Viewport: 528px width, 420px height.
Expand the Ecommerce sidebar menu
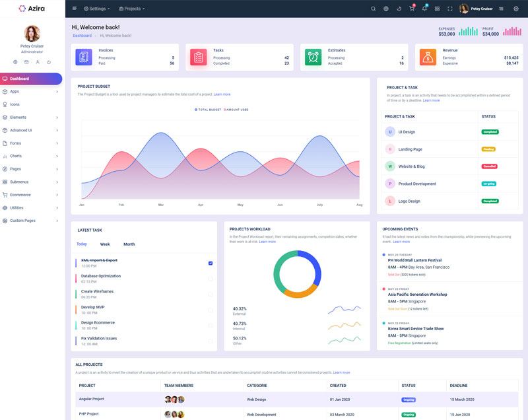(32, 195)
